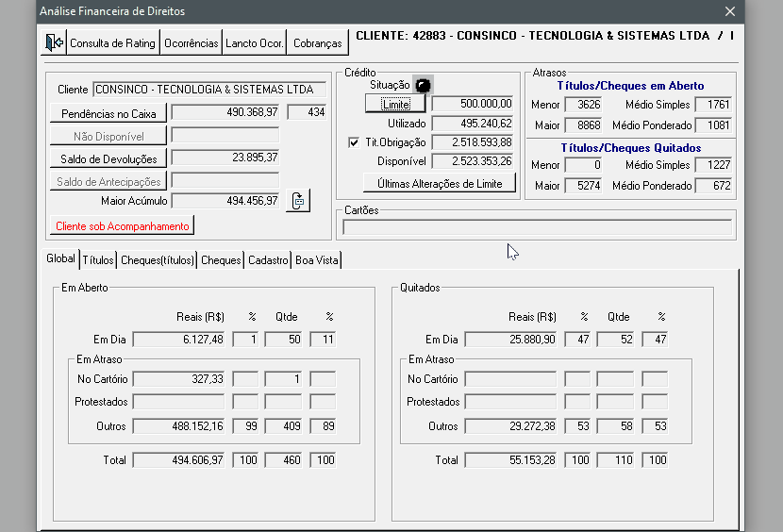Open Saldo de Devoluções
Viewport: 783px width, 532px height.
pyautogui.click(x=108, y=158)
